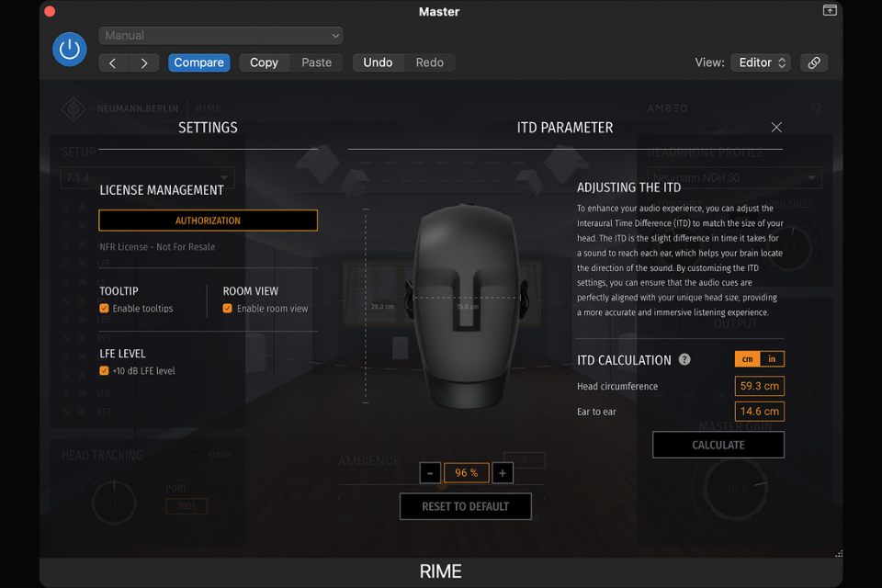Open the Manual preset dropdown

[220, 36]
